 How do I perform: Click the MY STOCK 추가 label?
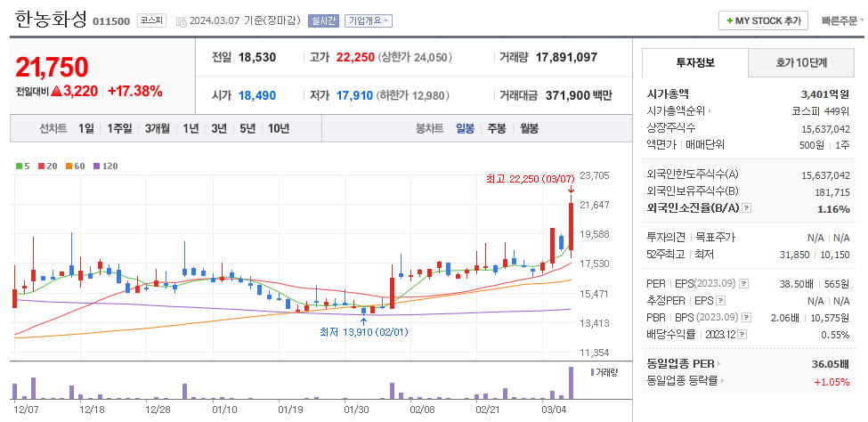coord(767,21)
